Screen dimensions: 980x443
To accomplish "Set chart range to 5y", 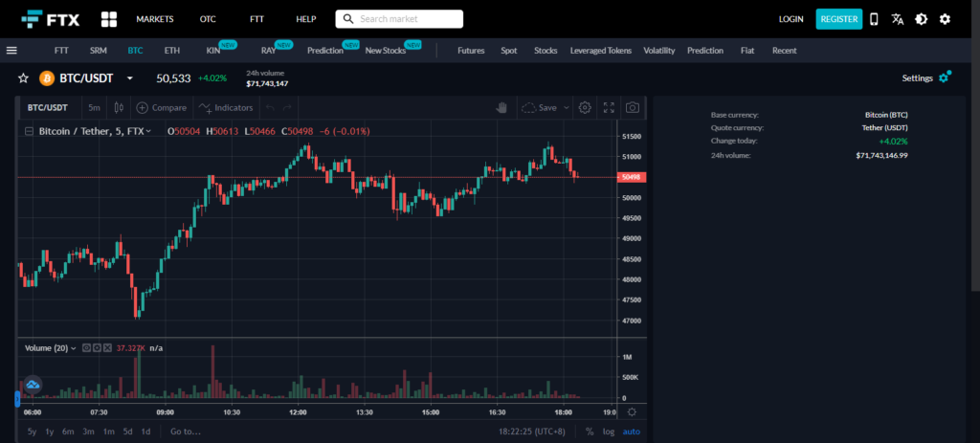I will pyautogui.click(x=32, y=432).
